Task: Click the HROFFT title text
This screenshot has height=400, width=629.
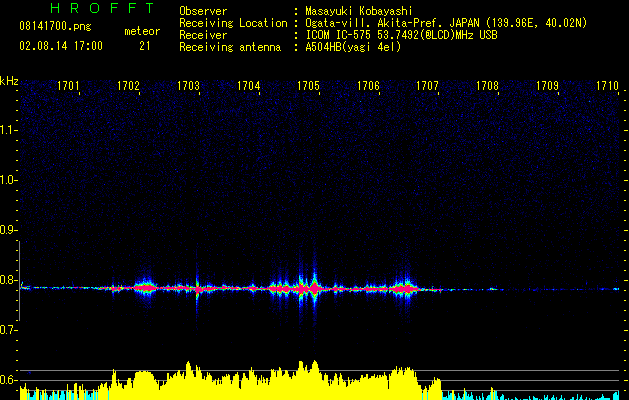Action: click(x=103, y=8)
